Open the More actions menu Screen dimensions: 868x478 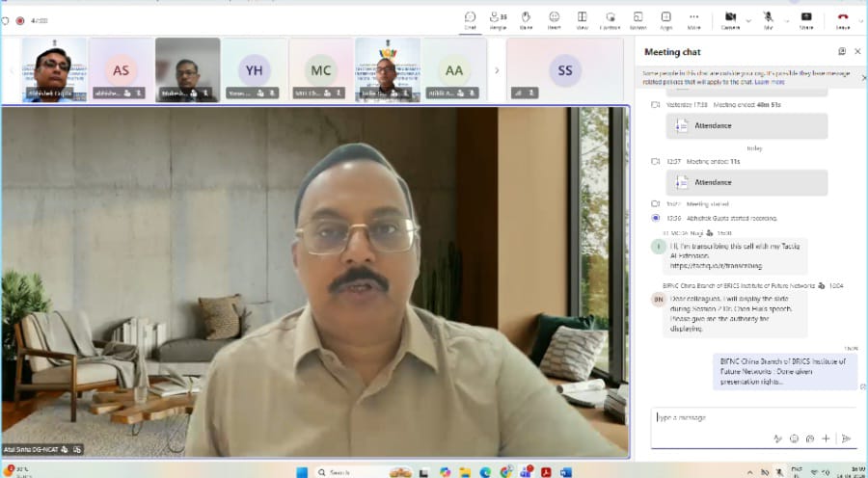(693, 20)
